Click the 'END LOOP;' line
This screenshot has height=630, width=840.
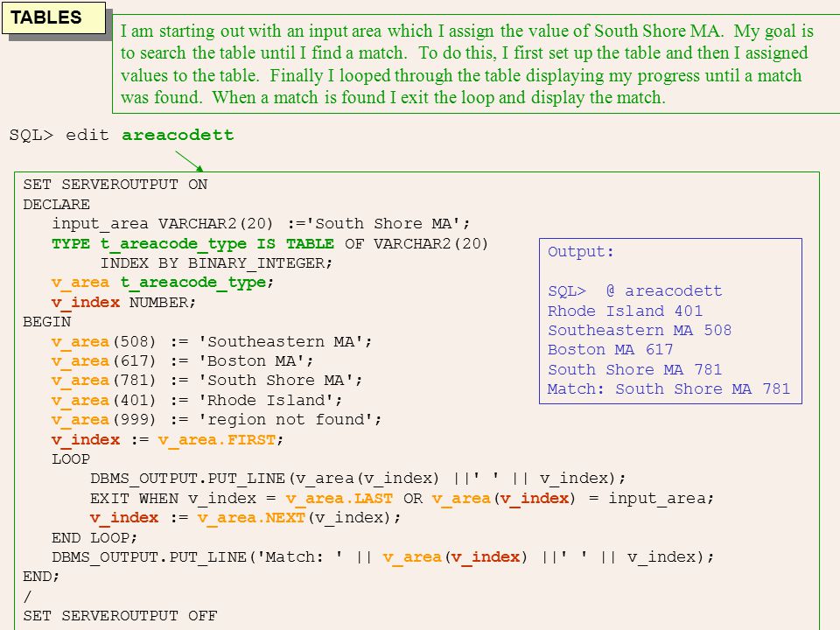[94, 537]
